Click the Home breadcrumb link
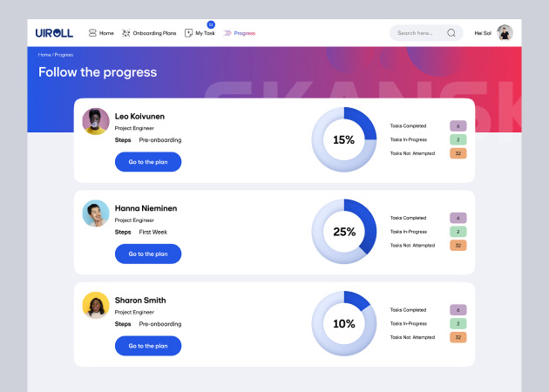Image resolution: width=549 pixels, height=392 pixels. 44,55
